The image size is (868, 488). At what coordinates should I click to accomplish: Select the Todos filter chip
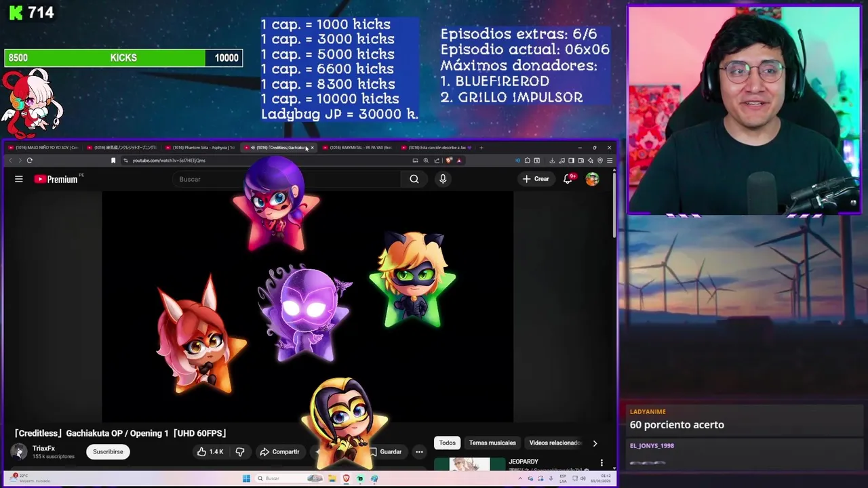click(x=448, y=443)
